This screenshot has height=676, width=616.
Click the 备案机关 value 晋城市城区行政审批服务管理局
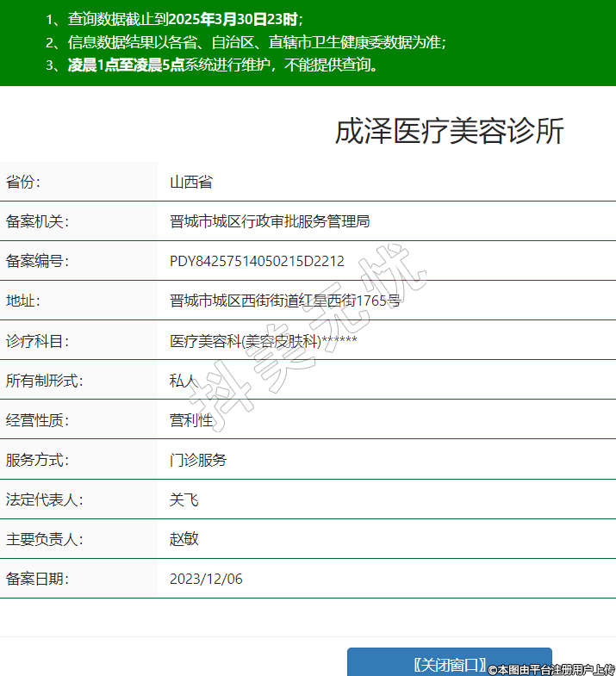coord(270,221)
